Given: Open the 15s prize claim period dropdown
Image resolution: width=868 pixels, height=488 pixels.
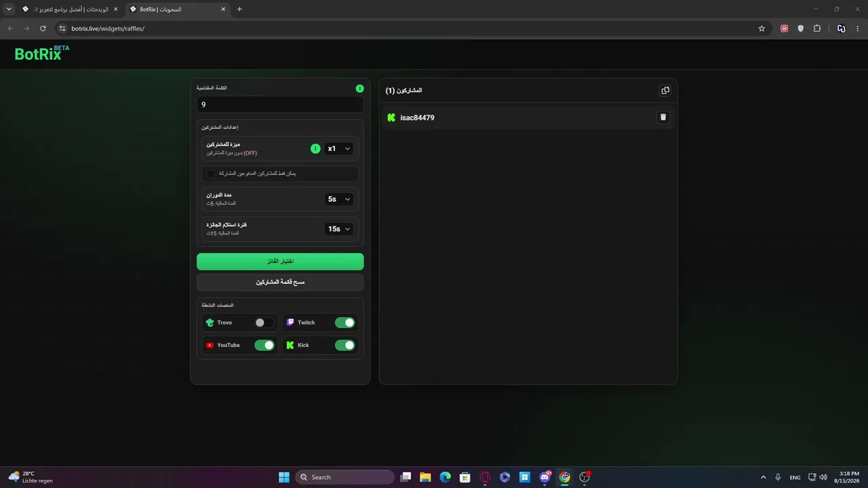Looking at the screenshot, I should [339, 229].
